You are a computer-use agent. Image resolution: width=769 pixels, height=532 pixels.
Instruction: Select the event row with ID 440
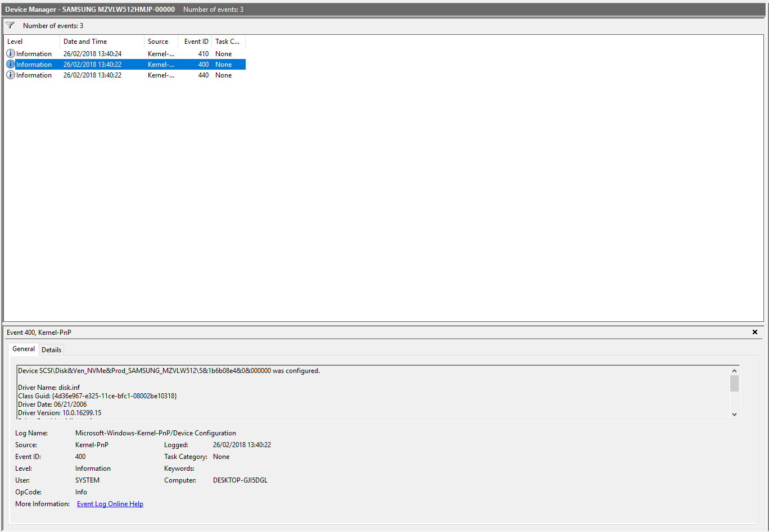(125, 75)
